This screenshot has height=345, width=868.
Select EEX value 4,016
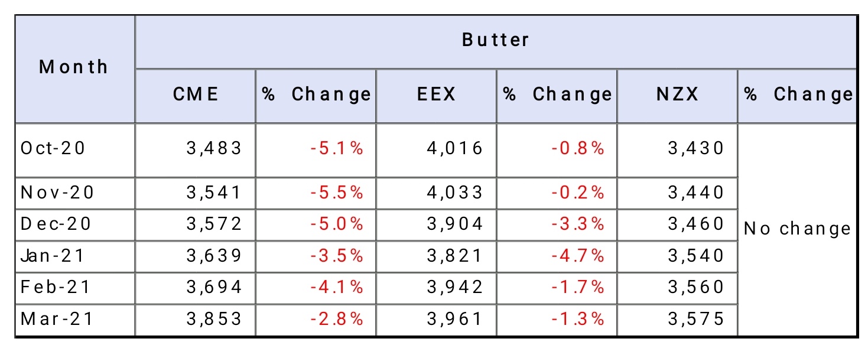point(454,148)
